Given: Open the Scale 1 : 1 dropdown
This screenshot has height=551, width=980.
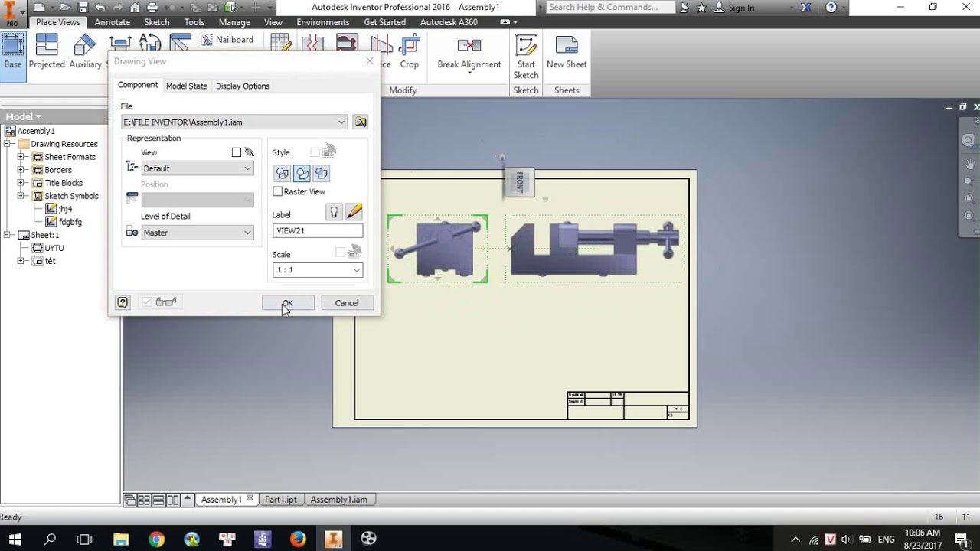Looking at the screenshot, I should [x=318, y=270].
